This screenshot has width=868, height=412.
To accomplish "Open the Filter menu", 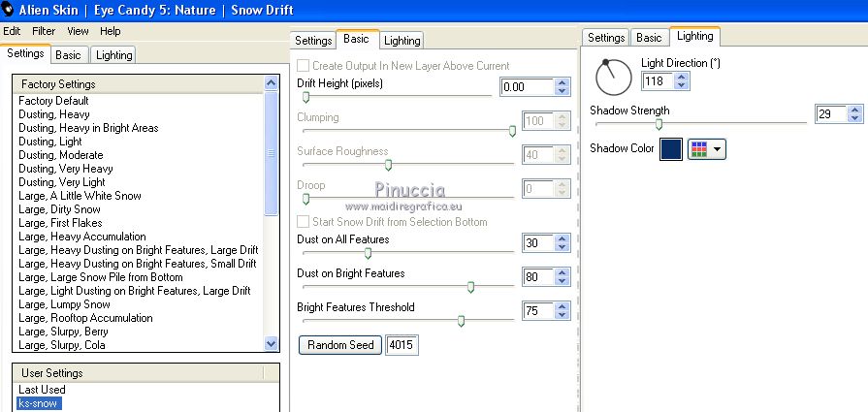I will (x=44, y=31).
